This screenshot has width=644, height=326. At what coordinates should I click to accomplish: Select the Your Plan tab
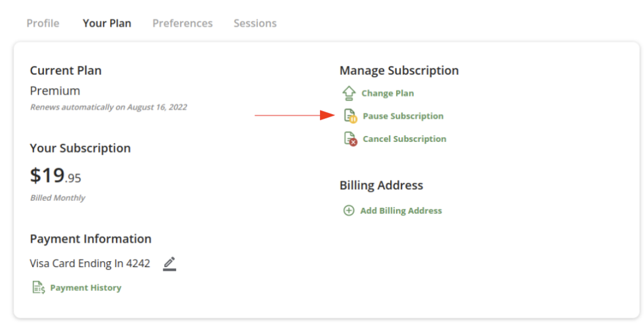[x=107, y=23]
